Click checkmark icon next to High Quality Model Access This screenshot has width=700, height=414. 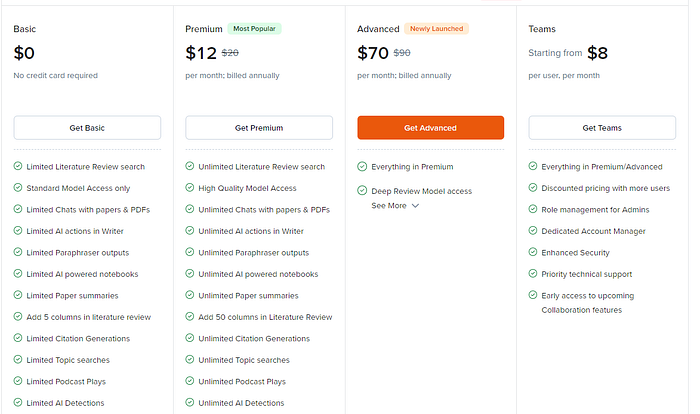(190, 188)
